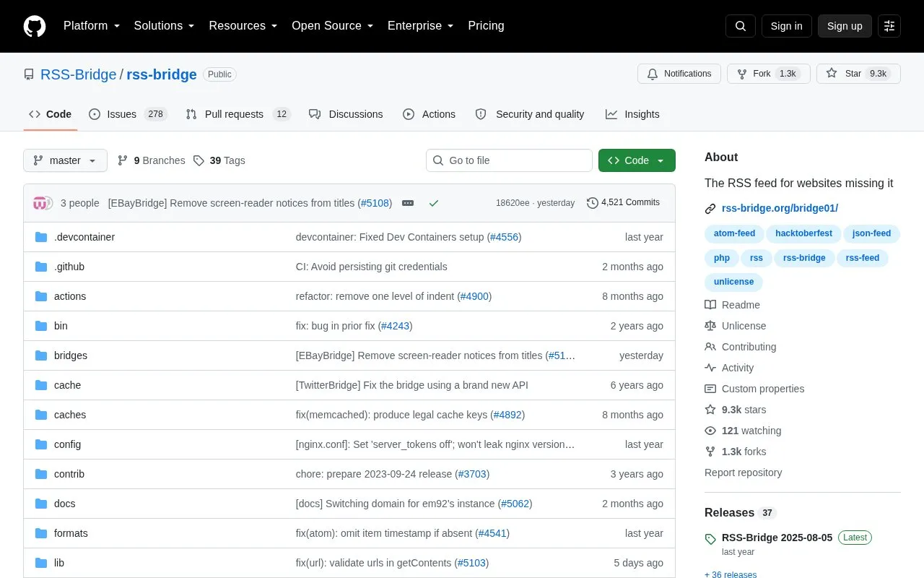Open the RSS-Bridge 2025-08-05 release

click(777, 538)
